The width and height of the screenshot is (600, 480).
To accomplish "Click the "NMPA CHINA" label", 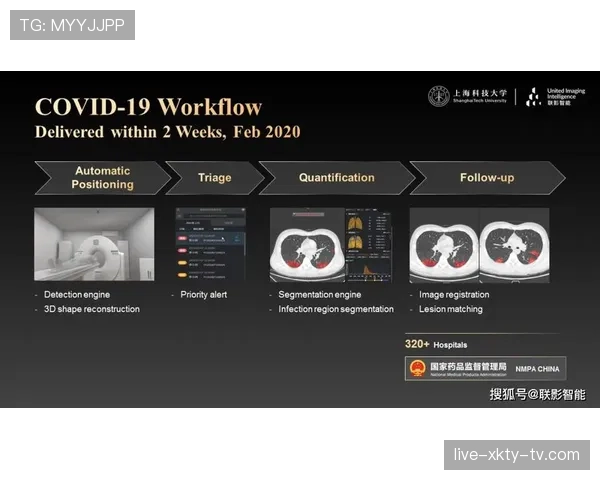I will tap(537, 369).
